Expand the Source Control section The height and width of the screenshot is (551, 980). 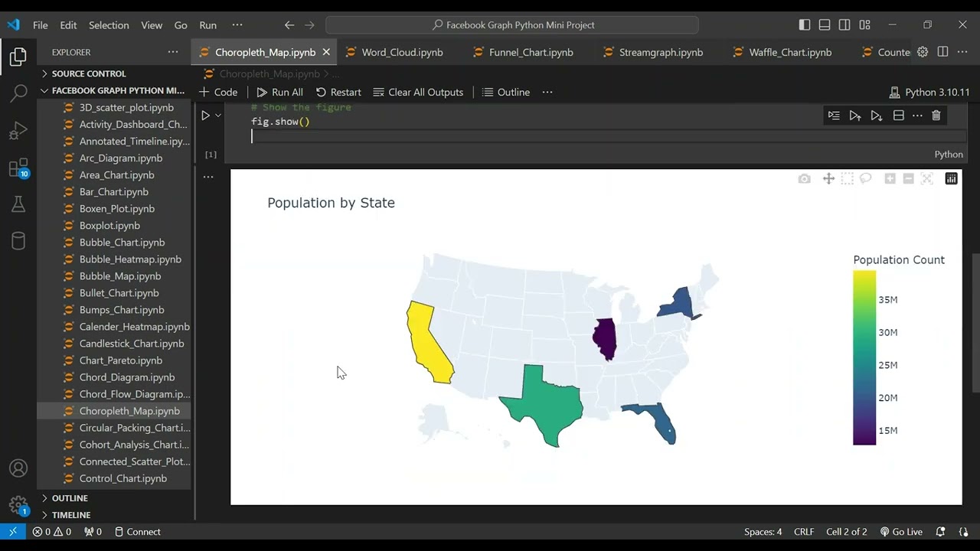(116, 73)
